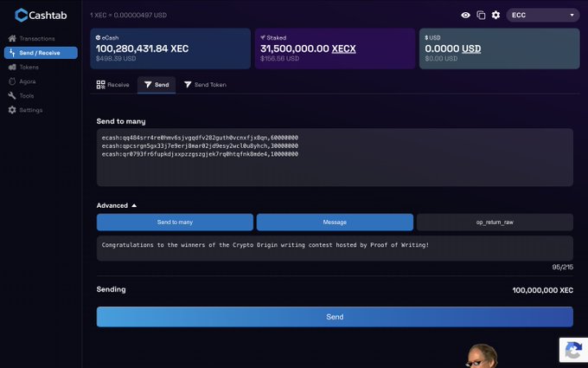Open the ECC wallet dropdown
The width and height of the screenshot is (588, 368).
pyautogui.click(x=543, y=15)
